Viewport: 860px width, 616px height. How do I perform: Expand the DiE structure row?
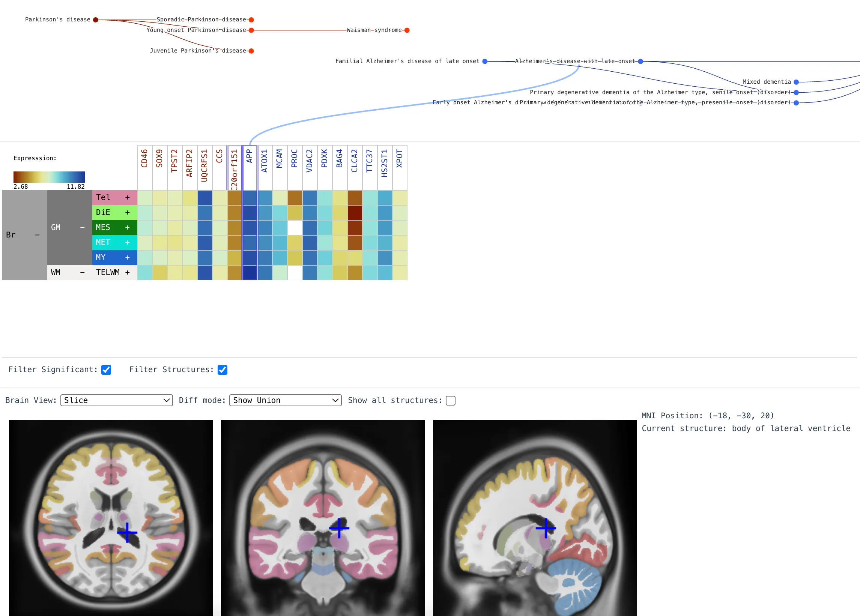(x=128, y=213)
